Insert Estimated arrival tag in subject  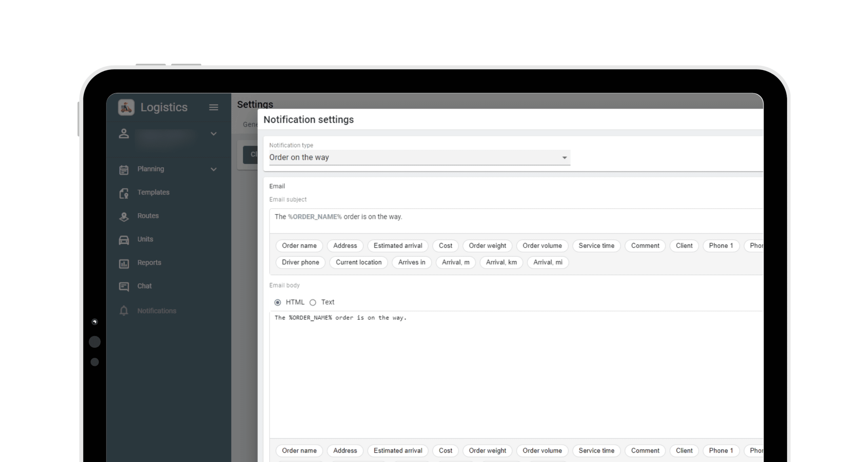pos(397,246)
